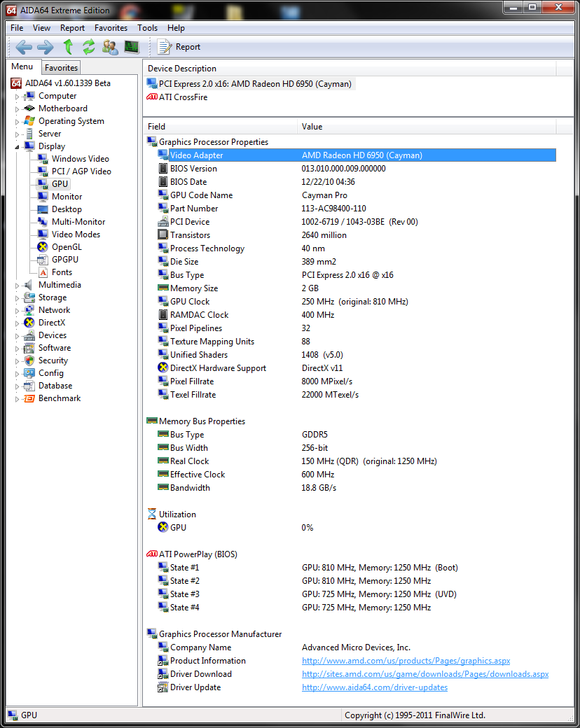Screen dimensions: 580x728
Task: Click the Security shield icon
Action: click(x=29, y=360)
